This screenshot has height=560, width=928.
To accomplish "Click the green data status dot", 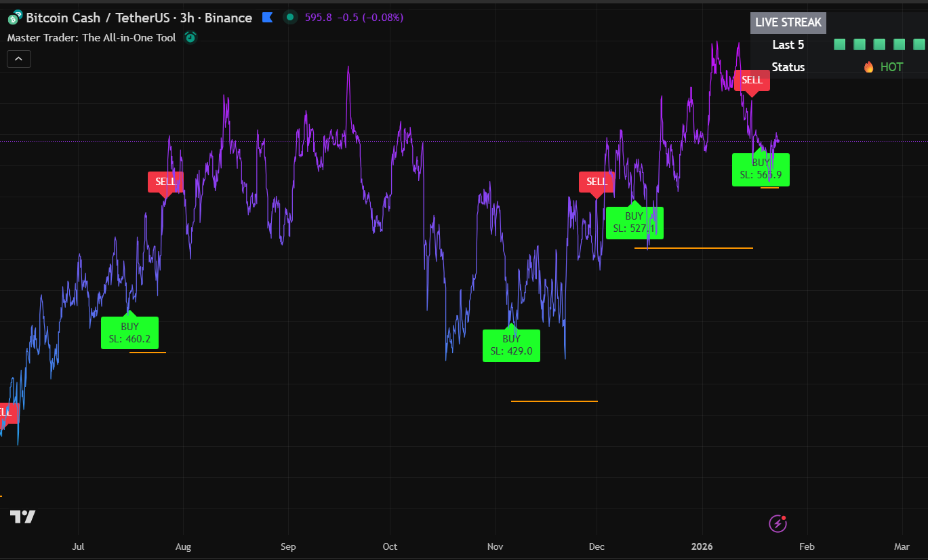I will 290,17.
